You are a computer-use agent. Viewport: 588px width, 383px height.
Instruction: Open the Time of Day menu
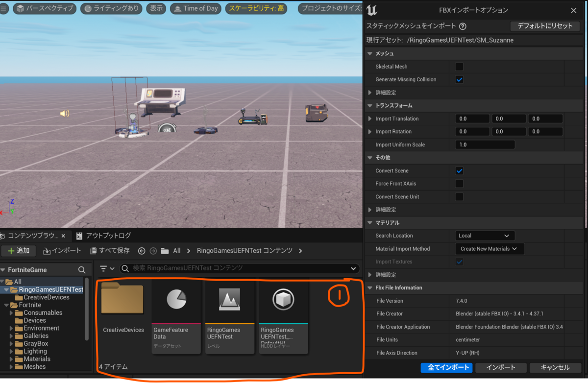click(x=196, y=8)
